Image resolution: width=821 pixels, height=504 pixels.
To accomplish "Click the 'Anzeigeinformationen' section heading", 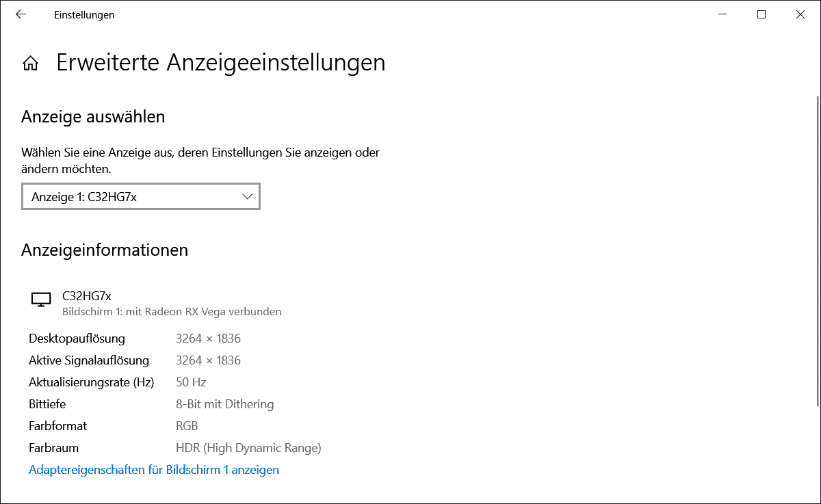I will click(105, 250).
